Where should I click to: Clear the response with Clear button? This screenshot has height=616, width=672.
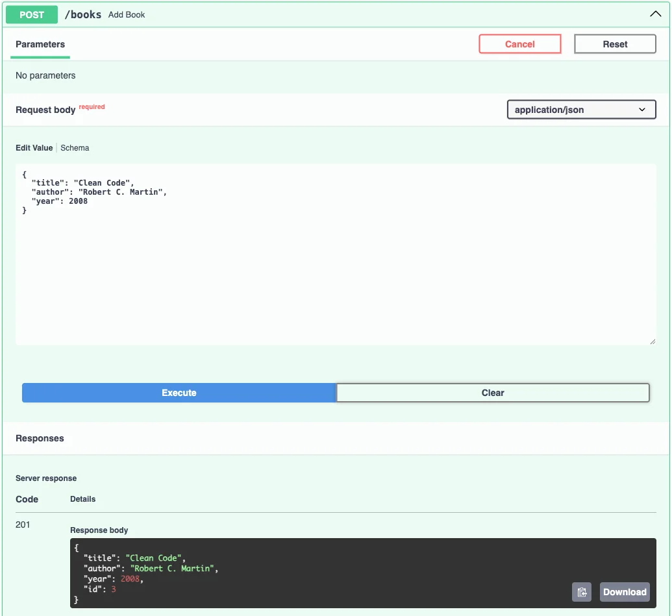[x=492, y=393]
